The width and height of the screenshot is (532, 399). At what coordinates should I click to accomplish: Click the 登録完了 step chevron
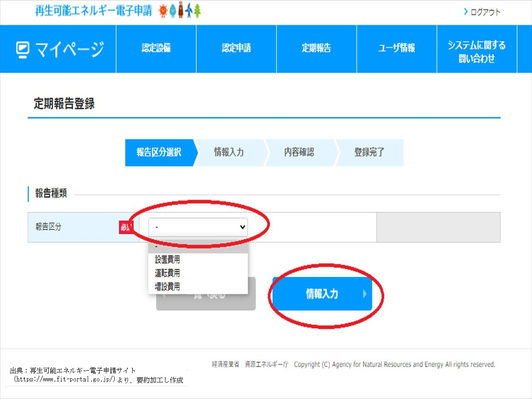pyautogui.click(x=368, y=153)
